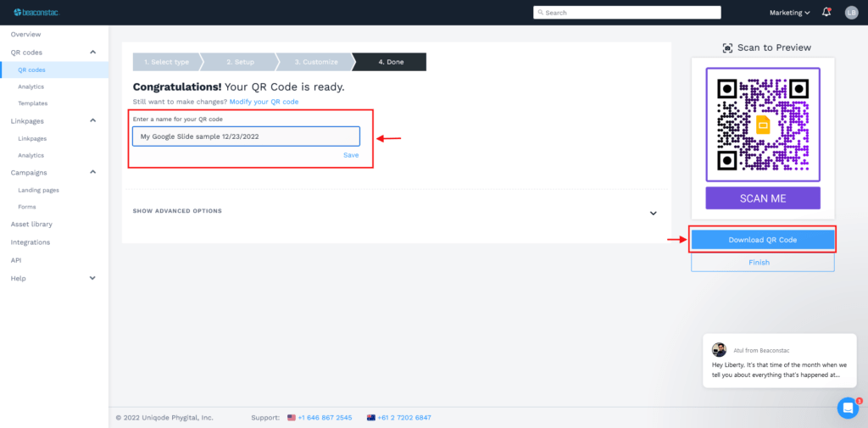Click the Beaconstac logo
This screenshot has height=428, width=868.
coord(36,12)
